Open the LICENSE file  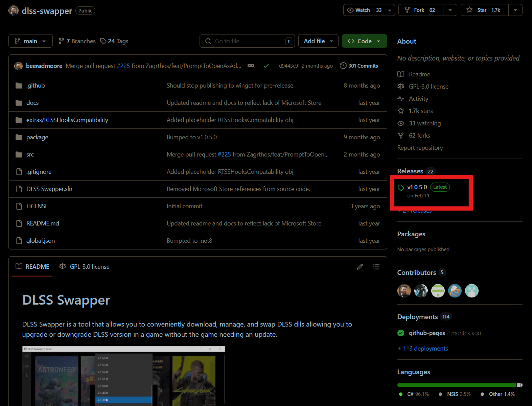(x=37, y=206)
